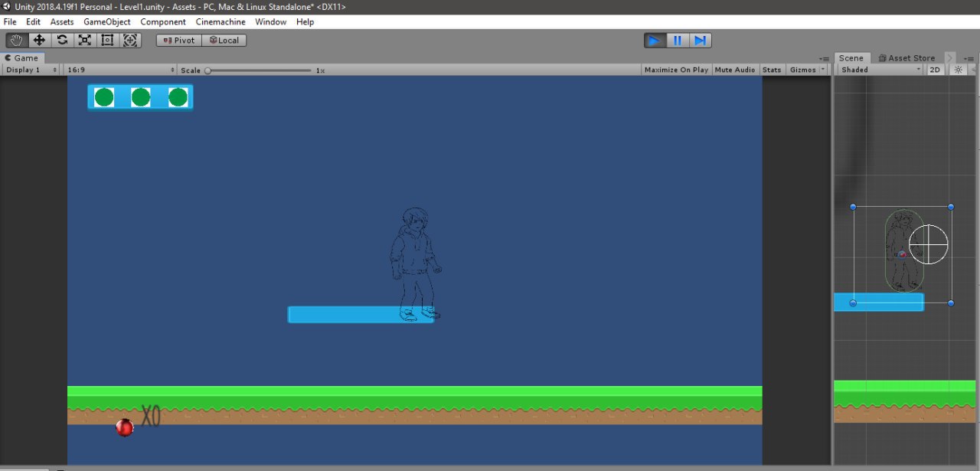Select the combined Transform tool
980x471 pixels.
[130, 41]
